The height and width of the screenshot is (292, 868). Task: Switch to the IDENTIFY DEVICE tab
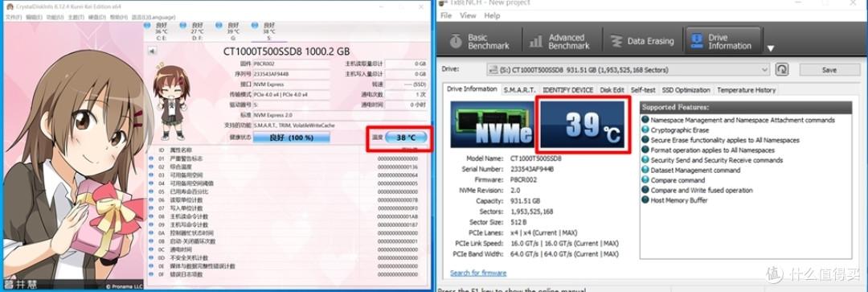(568, 90)
